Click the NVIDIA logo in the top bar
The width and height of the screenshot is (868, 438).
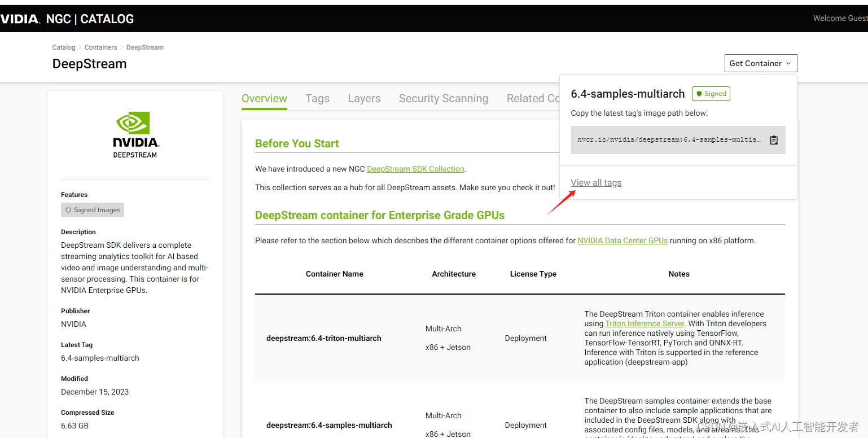pos(17,18)
